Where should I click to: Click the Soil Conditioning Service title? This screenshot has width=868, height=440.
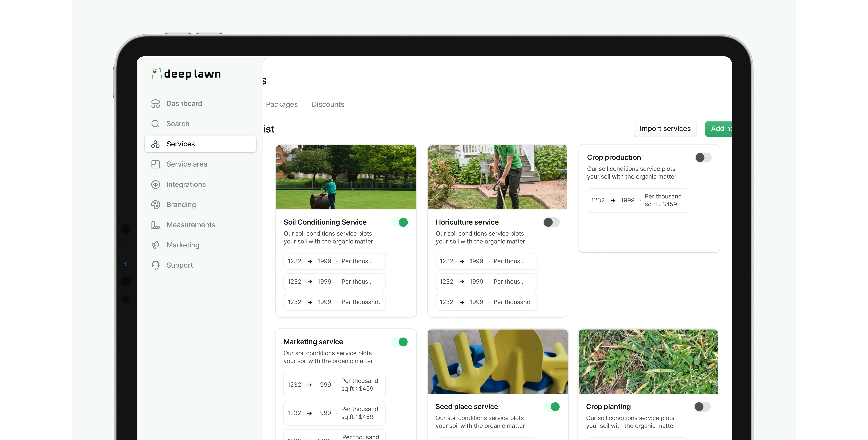tap(325, 222)
